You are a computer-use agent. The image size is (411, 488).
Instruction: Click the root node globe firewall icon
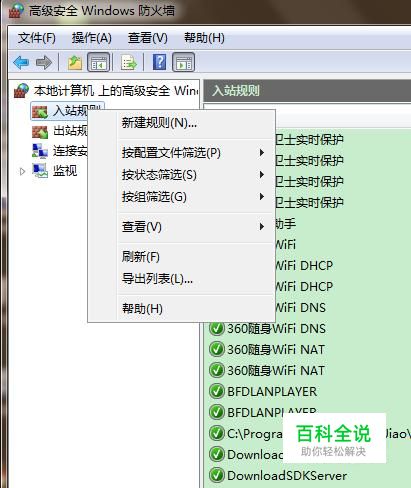[21, 91]
